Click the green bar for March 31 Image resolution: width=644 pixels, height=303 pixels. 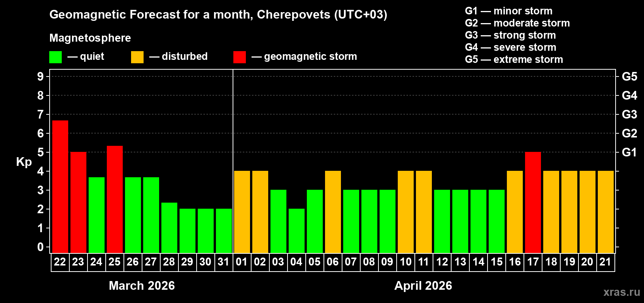pyautogui.click(x=224, y=231)
